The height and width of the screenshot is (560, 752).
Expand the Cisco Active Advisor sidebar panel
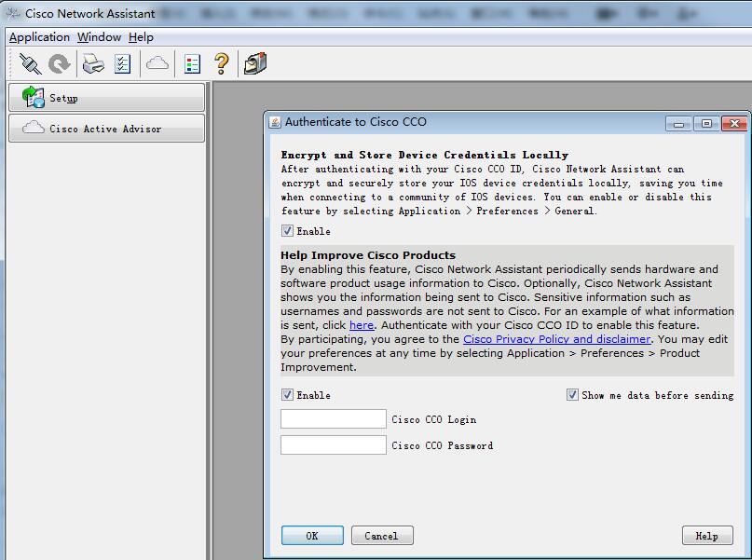click(x=106, y=129)
